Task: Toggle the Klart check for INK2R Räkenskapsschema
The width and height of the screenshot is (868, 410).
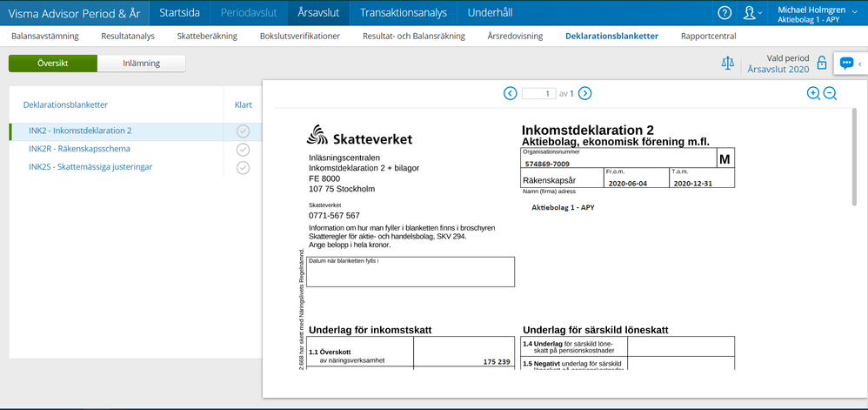Action: (244, 149)
